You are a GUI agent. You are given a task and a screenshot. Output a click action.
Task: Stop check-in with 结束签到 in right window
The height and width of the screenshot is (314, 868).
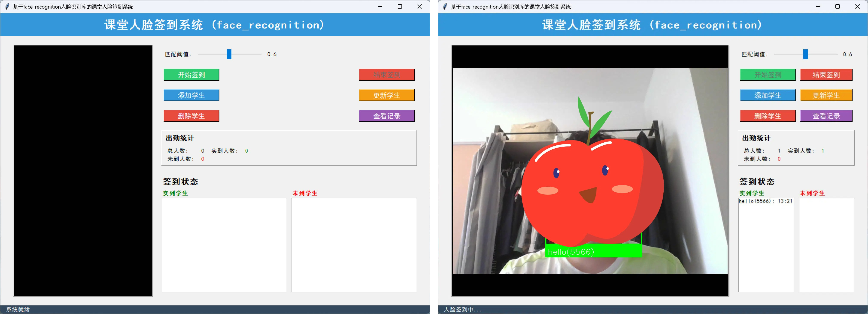click(826, 75)
